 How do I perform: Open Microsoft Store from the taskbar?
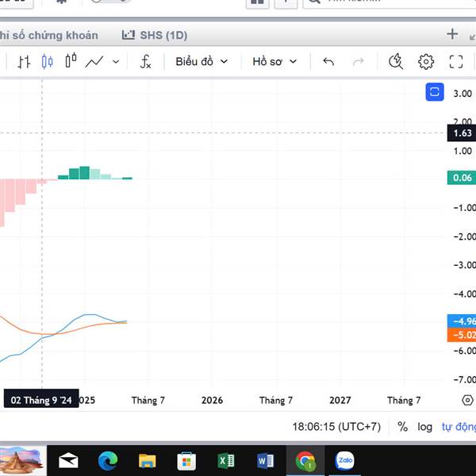186,461
